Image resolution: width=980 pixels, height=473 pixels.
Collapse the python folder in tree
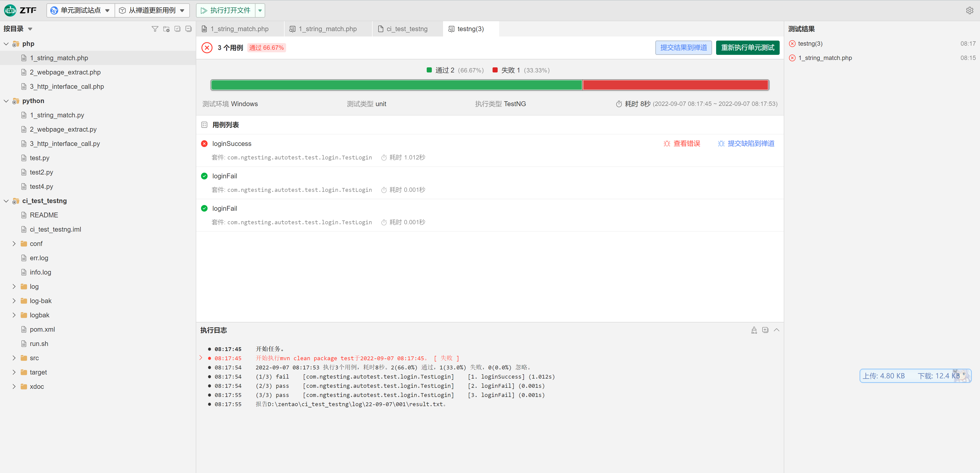(6, 101)
